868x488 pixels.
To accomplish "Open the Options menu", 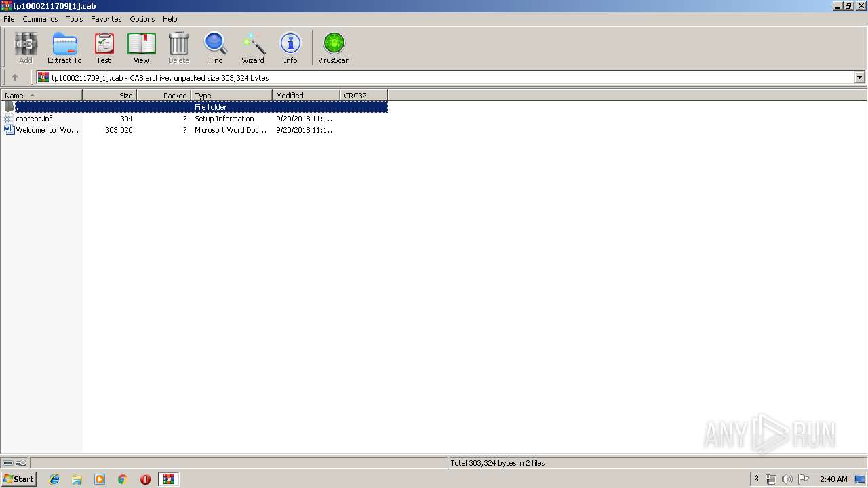I will click(142, 19).
